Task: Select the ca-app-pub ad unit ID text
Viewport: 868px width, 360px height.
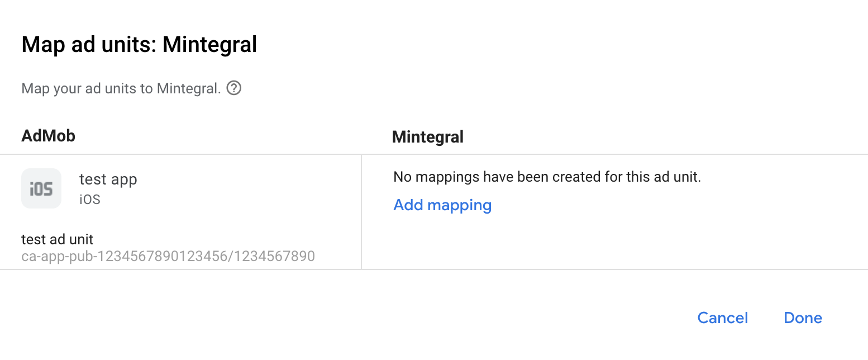Action: [x=168, y=255]
